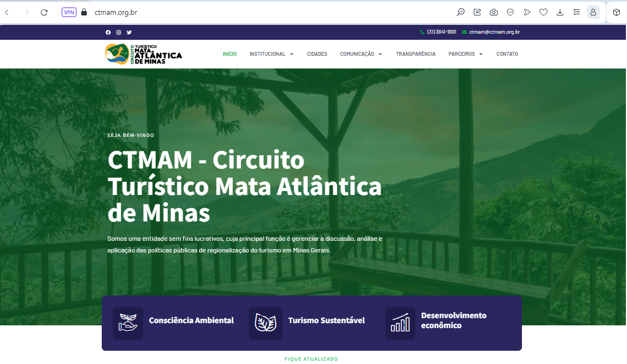Viewport: 627px width, 364px height.
Task: Click the zoom out magnifier icon
Action: [x=460, y=12]
